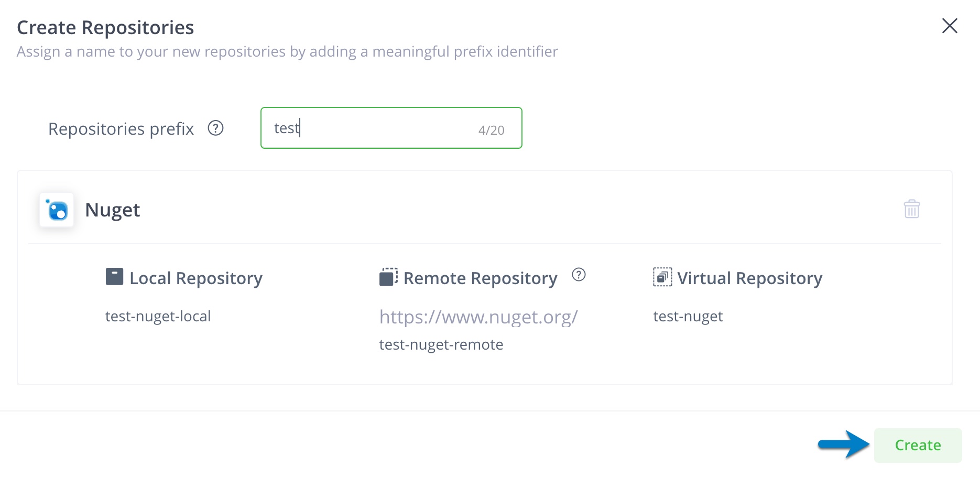Open help tooltip next to Repositories prefix
This screenshot has width=980, height=477.
215,128
